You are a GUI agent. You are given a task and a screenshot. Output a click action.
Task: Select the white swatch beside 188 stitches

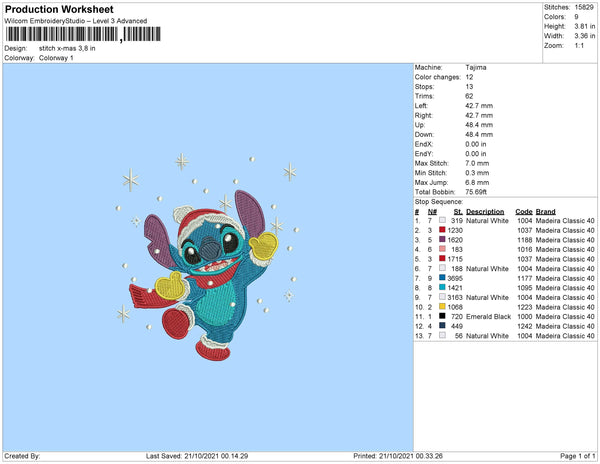tap(442, 268)
